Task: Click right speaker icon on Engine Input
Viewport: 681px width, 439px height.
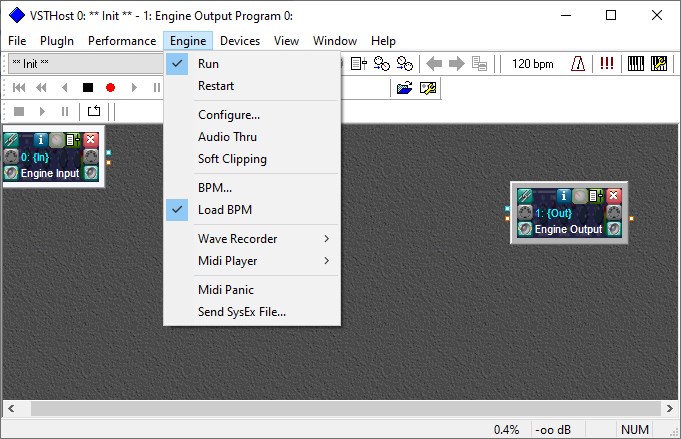Action: coord(91,173)
